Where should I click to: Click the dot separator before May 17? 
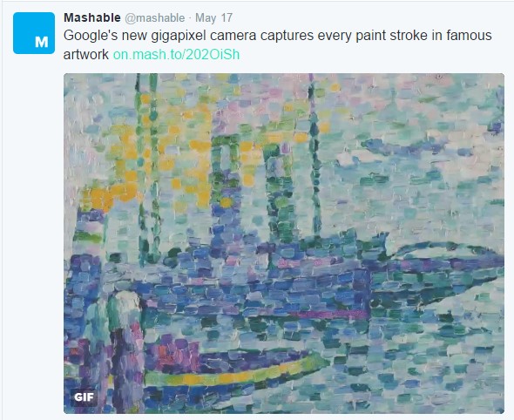pos(190,18)
